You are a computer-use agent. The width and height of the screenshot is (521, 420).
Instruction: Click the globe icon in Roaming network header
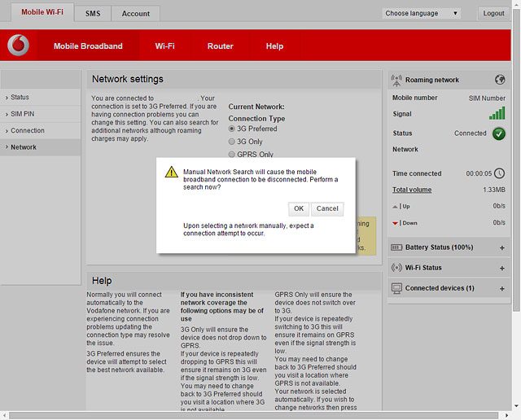500,80
